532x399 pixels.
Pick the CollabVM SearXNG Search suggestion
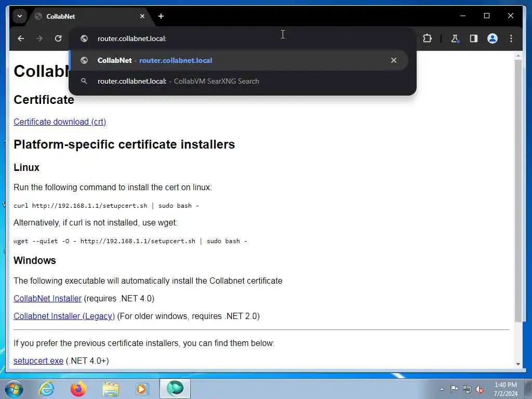[238, 81]
